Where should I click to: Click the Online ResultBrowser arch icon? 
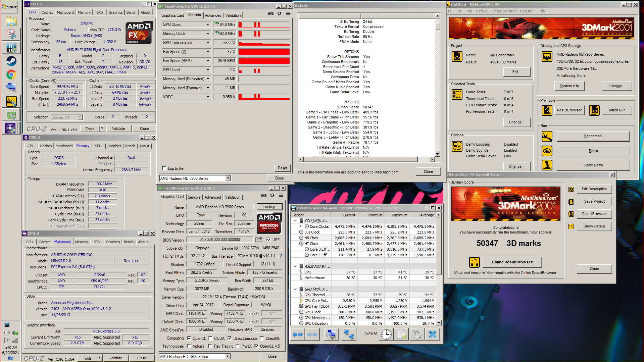(475, 262)
